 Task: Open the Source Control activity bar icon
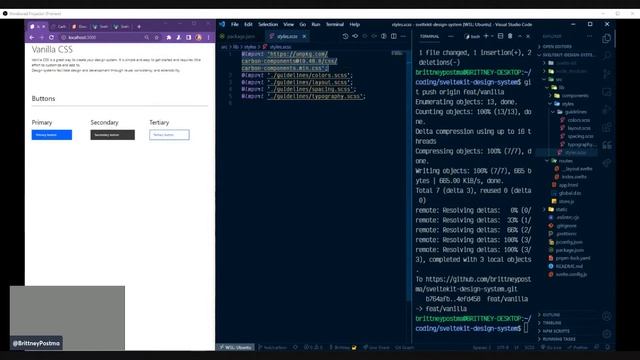coord(607,74)
